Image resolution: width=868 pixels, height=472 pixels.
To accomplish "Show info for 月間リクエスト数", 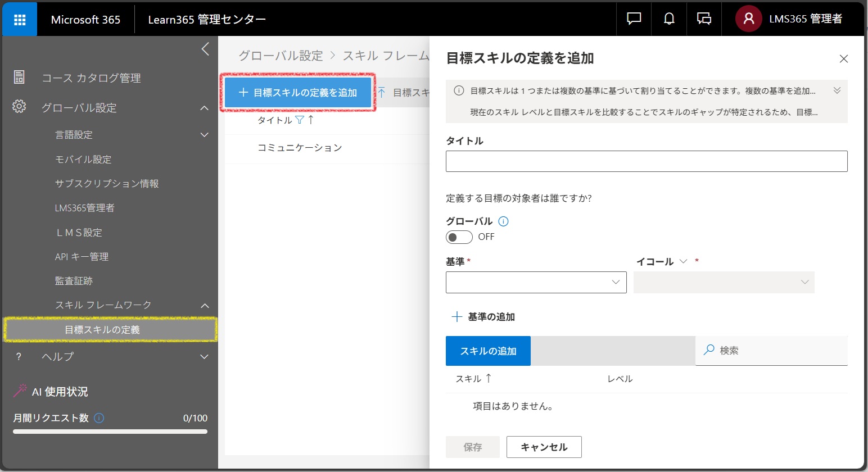I will click(x=99, y=418).
